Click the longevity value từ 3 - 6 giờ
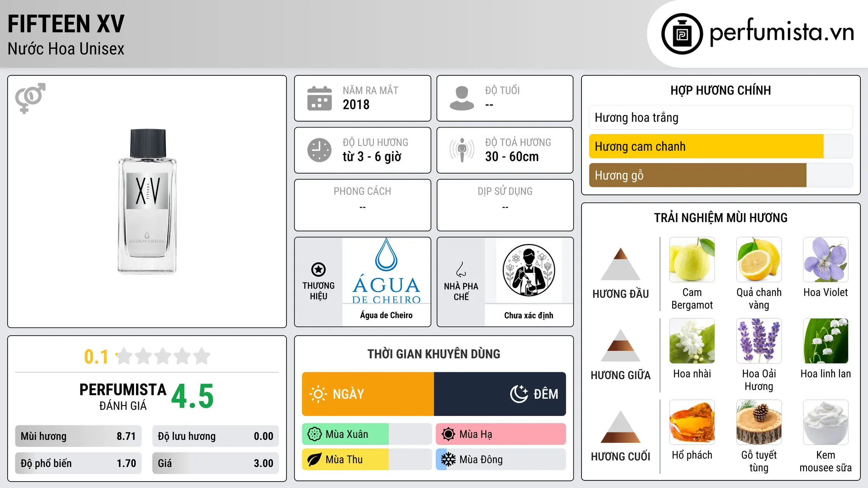 pyautogui.click(x=372, y=157)
